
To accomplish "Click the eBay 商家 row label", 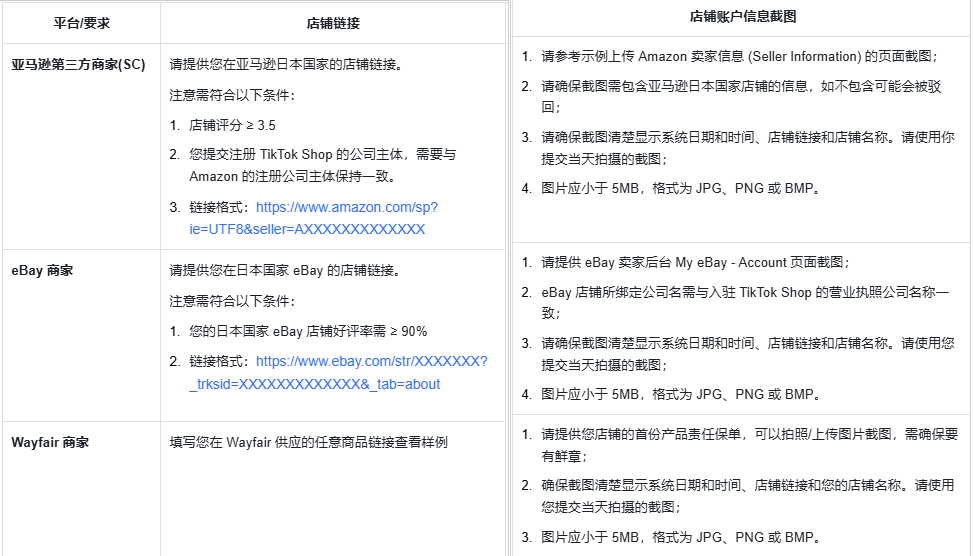I will pyautogui.click(x=42, y=271).
